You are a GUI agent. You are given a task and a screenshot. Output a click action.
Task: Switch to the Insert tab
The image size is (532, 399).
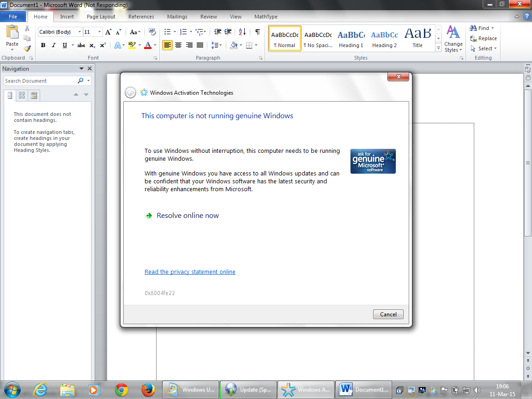click(x=67, y=17)
